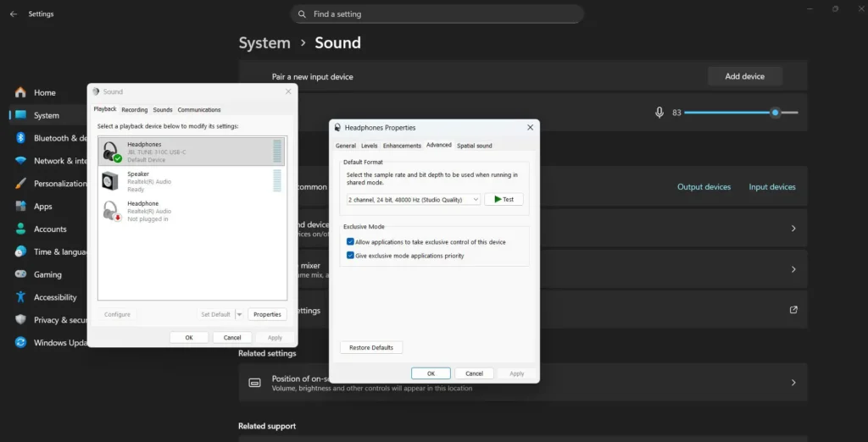Screen dimensions: 868x442
Task: Click the Apps icon in Settings sidebar
Action: [20, 206]
